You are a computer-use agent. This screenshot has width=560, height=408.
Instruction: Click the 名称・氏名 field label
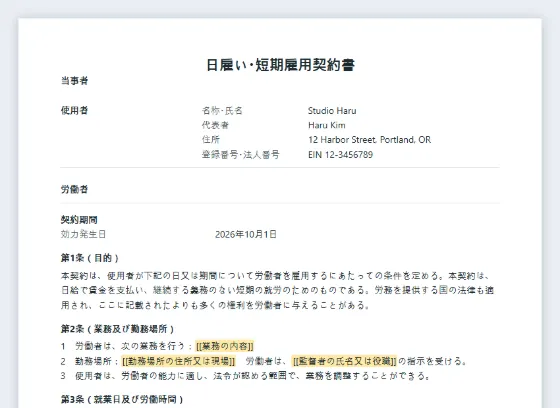[x=222, y=110]
